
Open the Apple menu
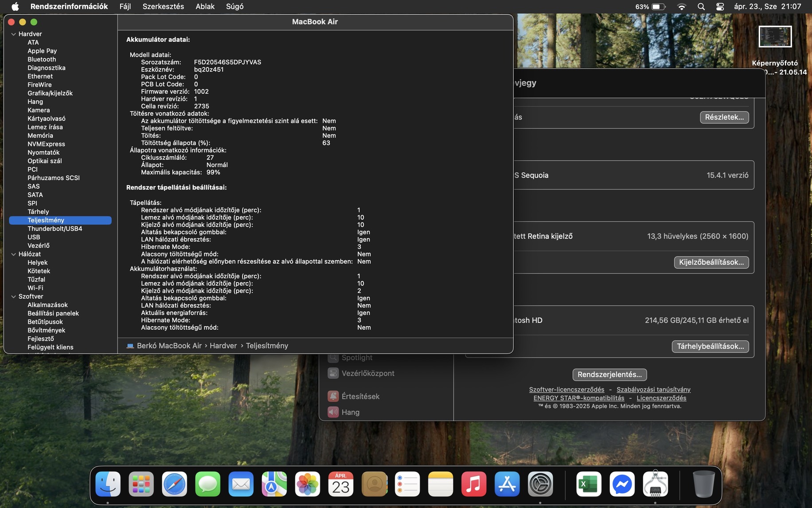pos(15,7)
